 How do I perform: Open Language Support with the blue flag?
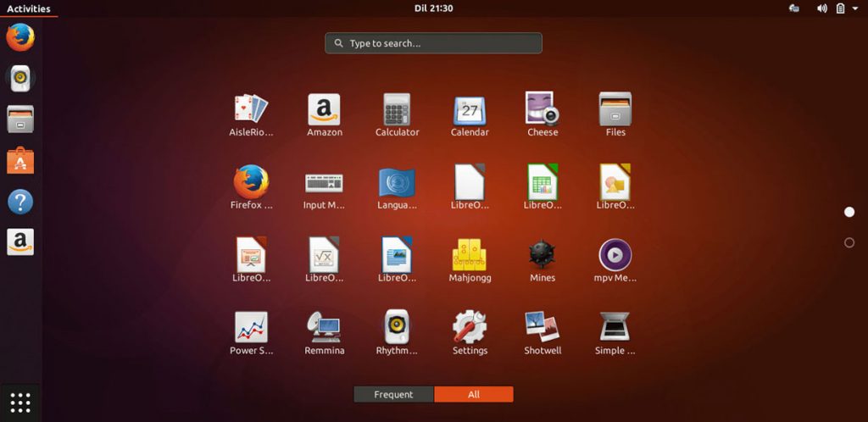pyautogui.click(x=397, y=182)
